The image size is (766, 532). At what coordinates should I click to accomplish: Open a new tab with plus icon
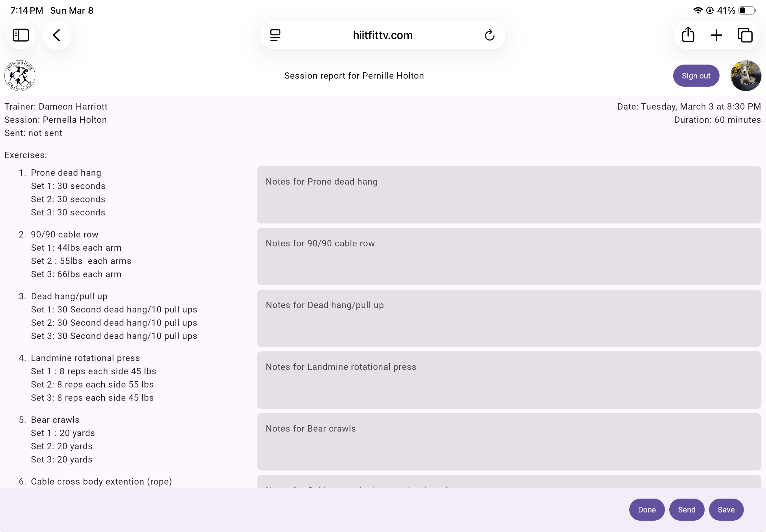tap(716, 35)
